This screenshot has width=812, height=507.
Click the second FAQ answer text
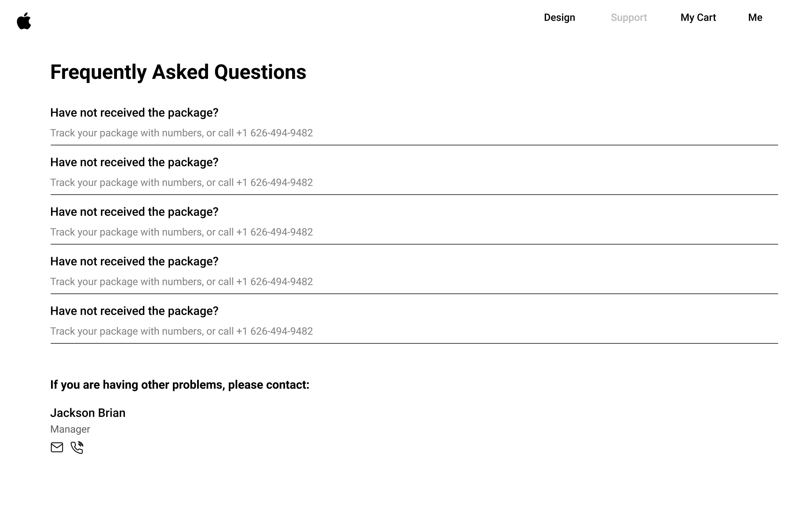181,183
